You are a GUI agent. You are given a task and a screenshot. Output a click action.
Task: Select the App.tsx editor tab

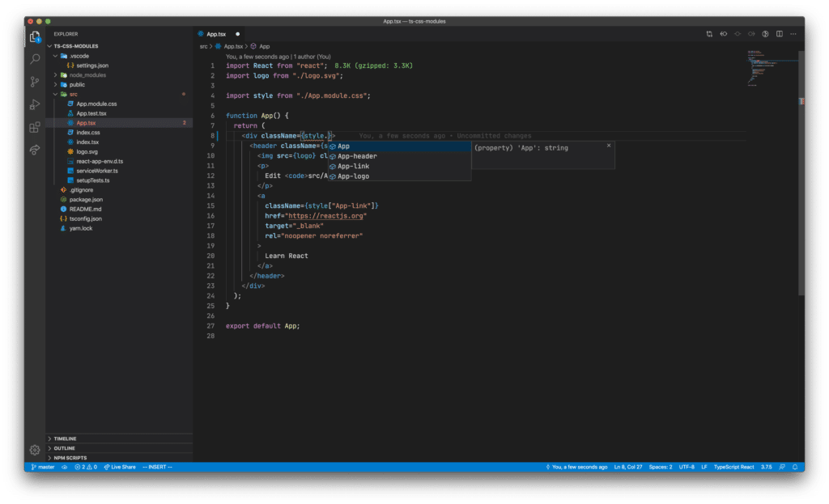[x=215, y=34]
